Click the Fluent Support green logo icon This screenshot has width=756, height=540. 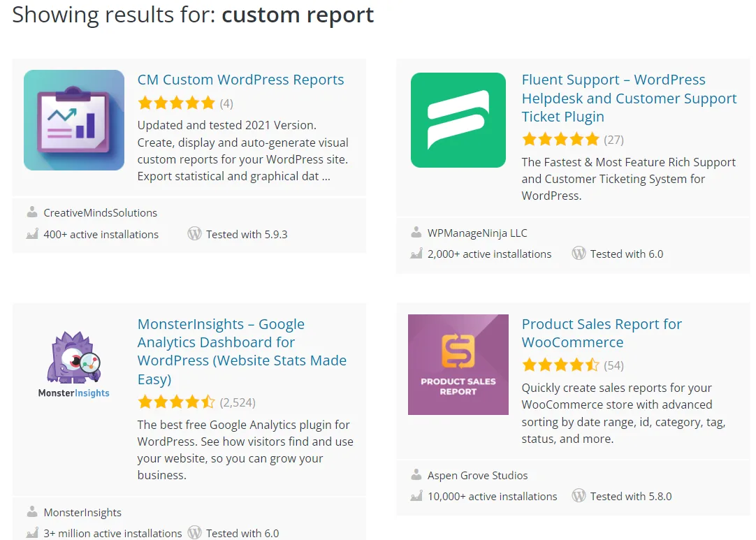point(458,120)
